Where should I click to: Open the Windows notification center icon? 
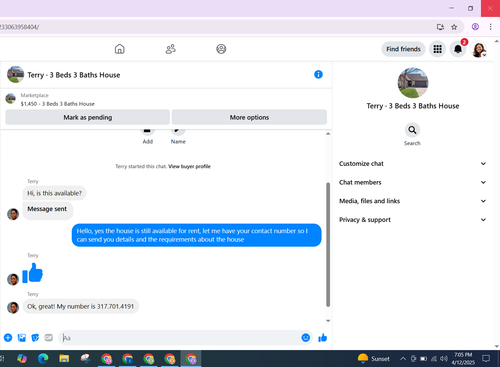click(x=486, y=359)
